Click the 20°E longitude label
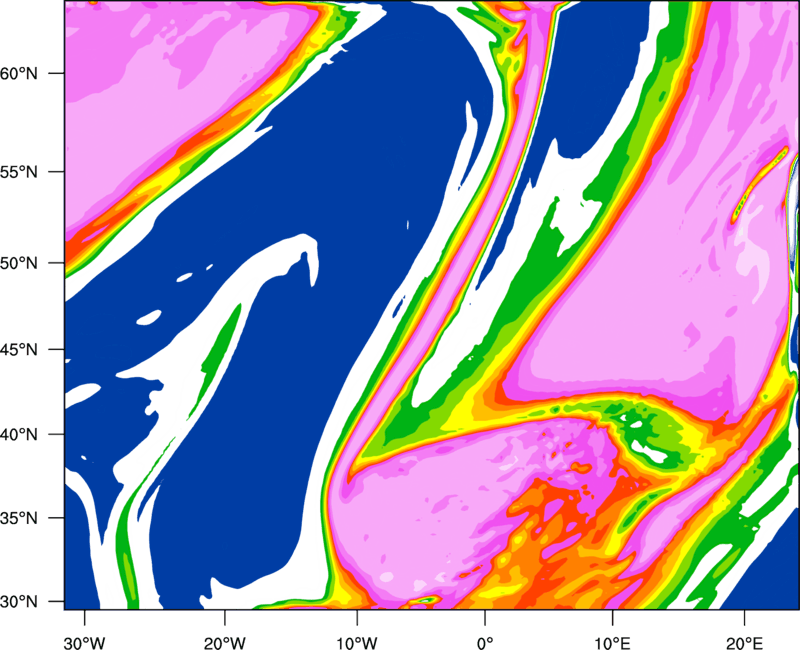Screen dimensions: 800x650 (x=744, y=643)
